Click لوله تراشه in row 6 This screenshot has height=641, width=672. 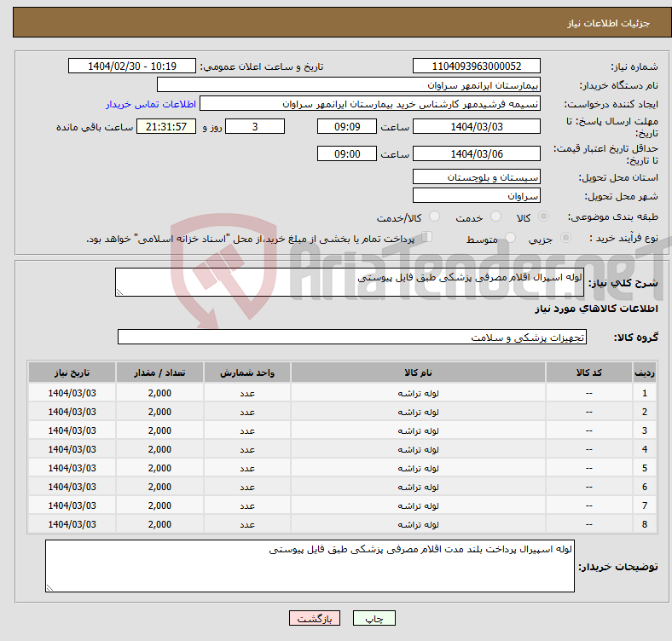click(x=418, y=488)
